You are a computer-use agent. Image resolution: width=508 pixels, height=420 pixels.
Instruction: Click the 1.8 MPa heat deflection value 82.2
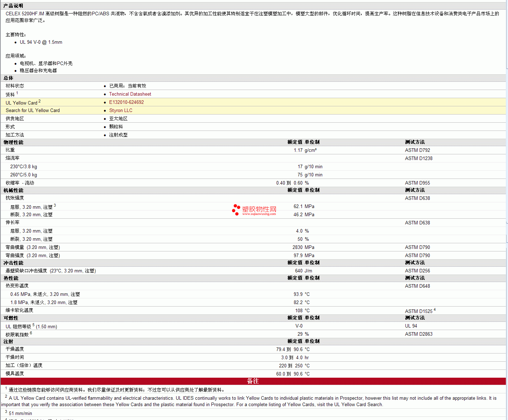point(298,303)
